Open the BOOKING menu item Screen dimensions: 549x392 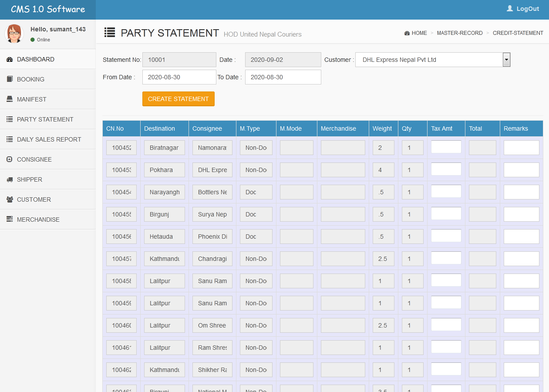click(48, 79)
